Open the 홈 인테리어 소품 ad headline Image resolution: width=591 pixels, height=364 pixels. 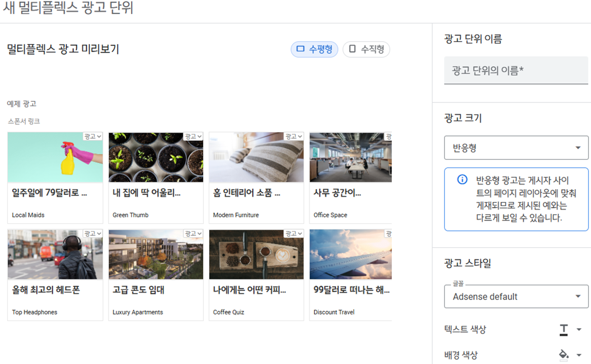[246, 193]
